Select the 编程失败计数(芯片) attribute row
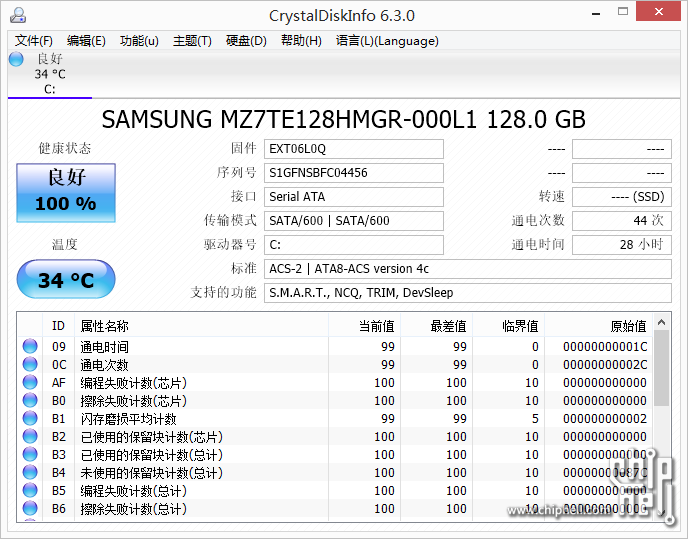688x539 pixels. tap(335, 382)
